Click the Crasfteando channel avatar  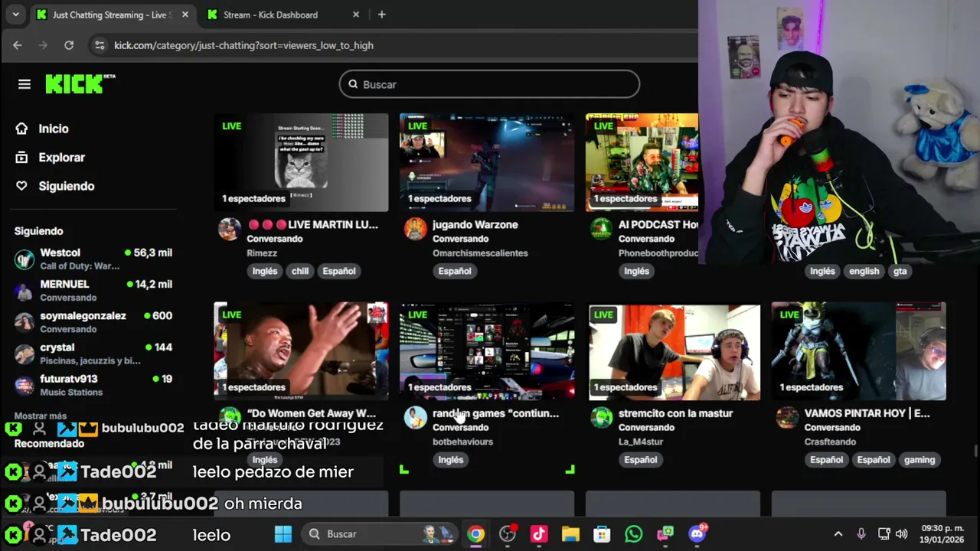(788, 418)
